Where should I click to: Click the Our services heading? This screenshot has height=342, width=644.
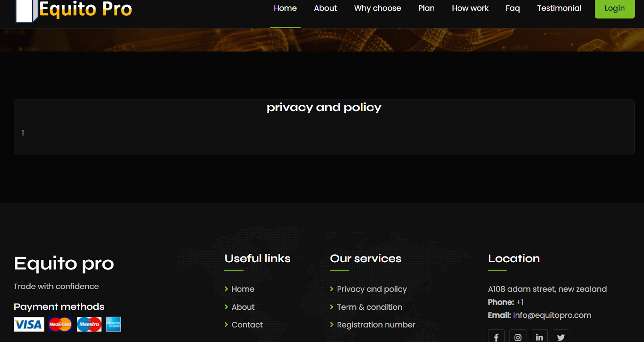point(366,259)
